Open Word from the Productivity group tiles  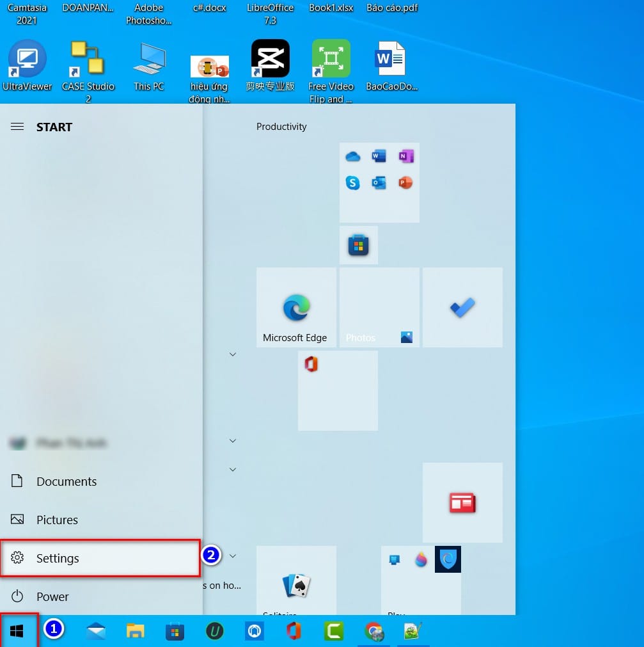[379, 156]
